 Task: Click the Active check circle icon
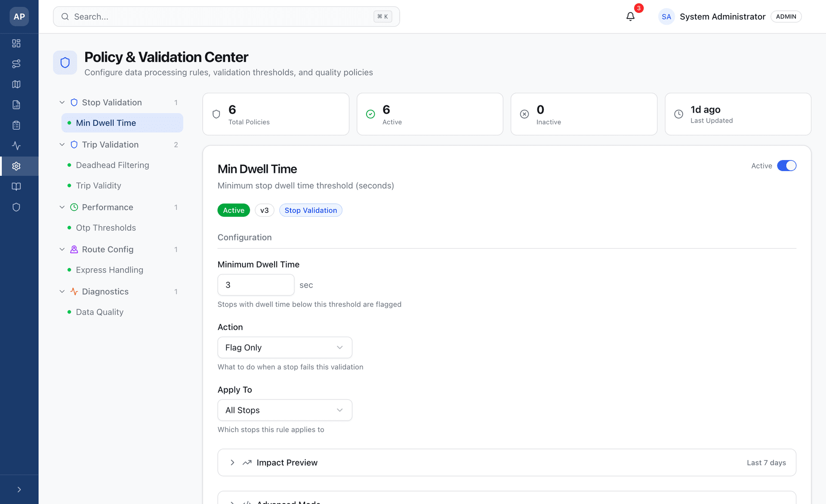(370, 114)
